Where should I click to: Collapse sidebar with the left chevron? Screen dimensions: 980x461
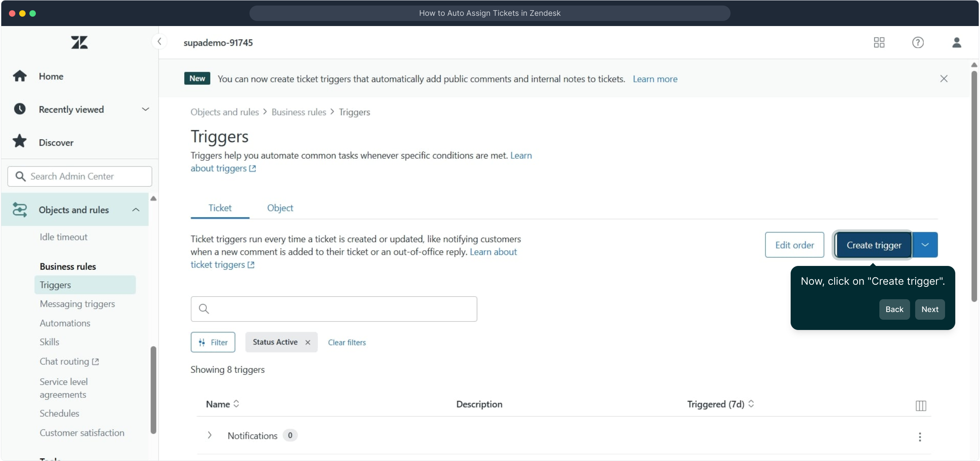(159, 41)
